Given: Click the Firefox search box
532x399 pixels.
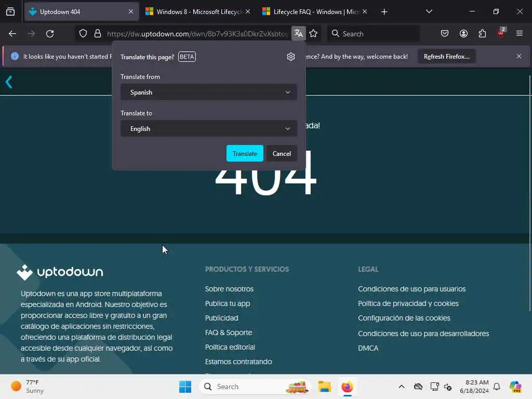Looking at the screenshot, I should click(x=373, y=34).
